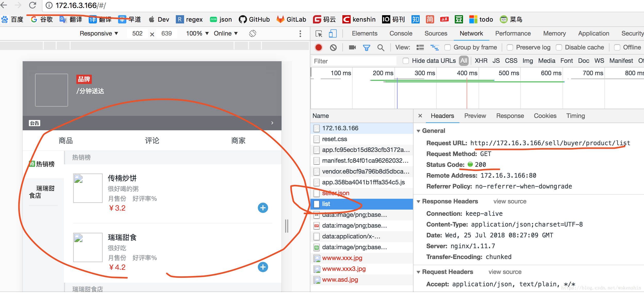Switch to the Console panel
This screenshot has height=293, width=644.
click(x=401, y=33)
